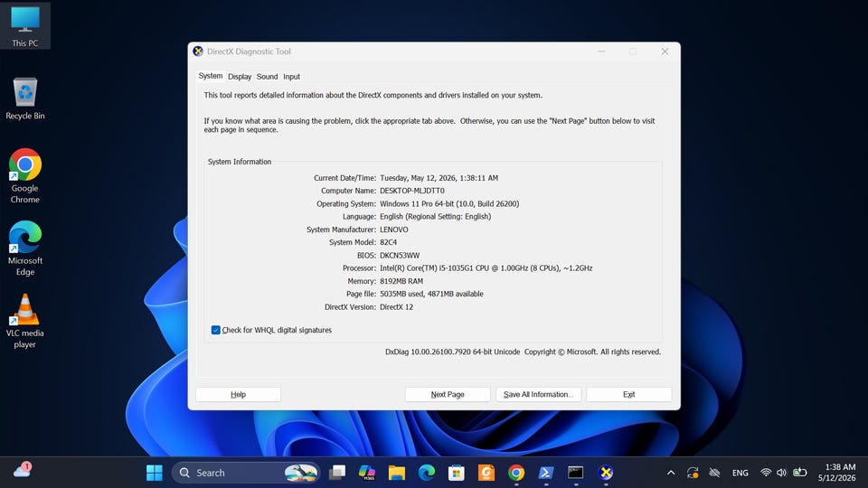Open the ENG language switcher
This screenshot has height=488, width=868.
741,473
